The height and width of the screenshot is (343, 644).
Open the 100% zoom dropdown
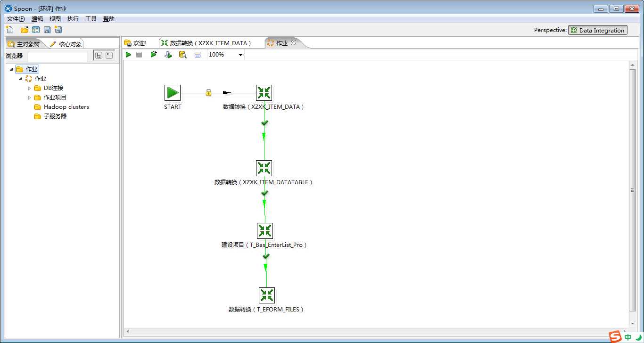pos(240,55)
